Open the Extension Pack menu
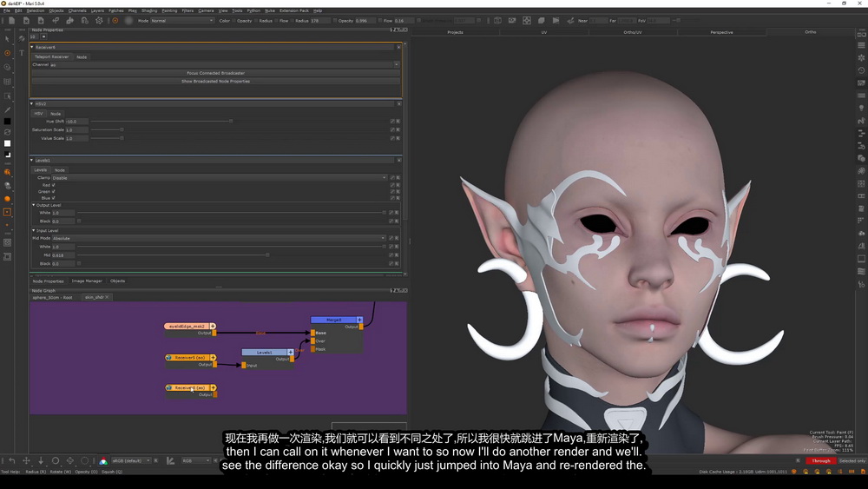This screenshot has height=489, width=868. click(294, 10)
